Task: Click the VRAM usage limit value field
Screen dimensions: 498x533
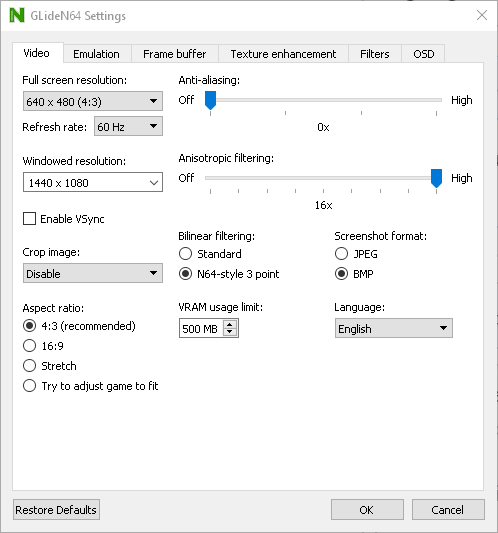Action: pyautogui.click(x=201, y=329)
